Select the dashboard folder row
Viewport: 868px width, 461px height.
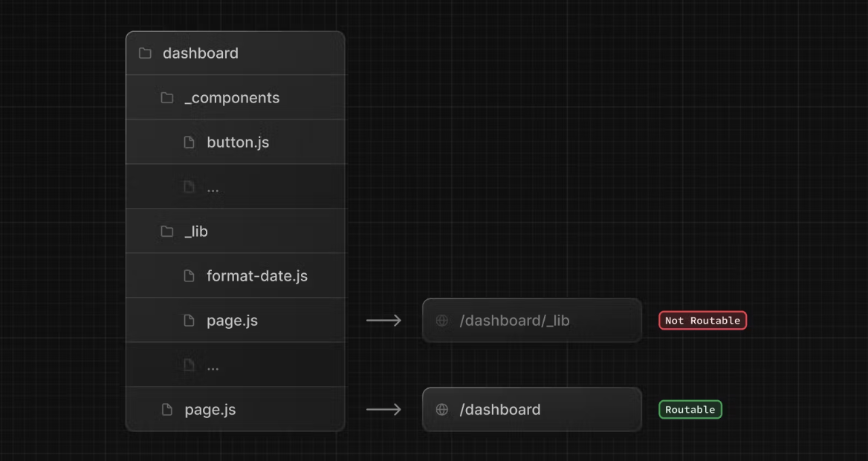tap(236, 53)
